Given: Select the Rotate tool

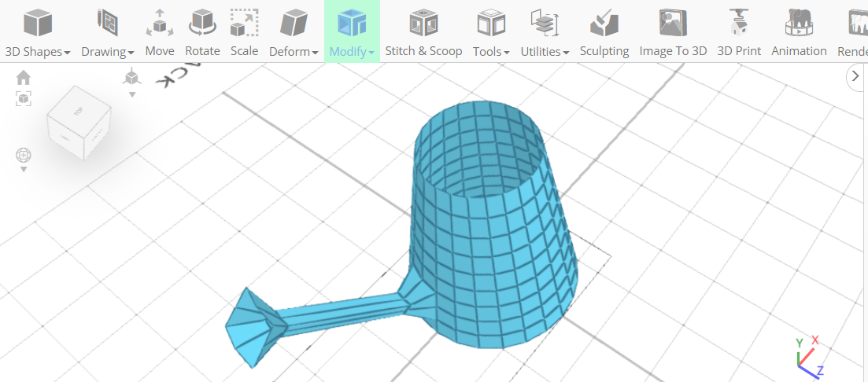Looking at the screenshot, I should [202, 31].
